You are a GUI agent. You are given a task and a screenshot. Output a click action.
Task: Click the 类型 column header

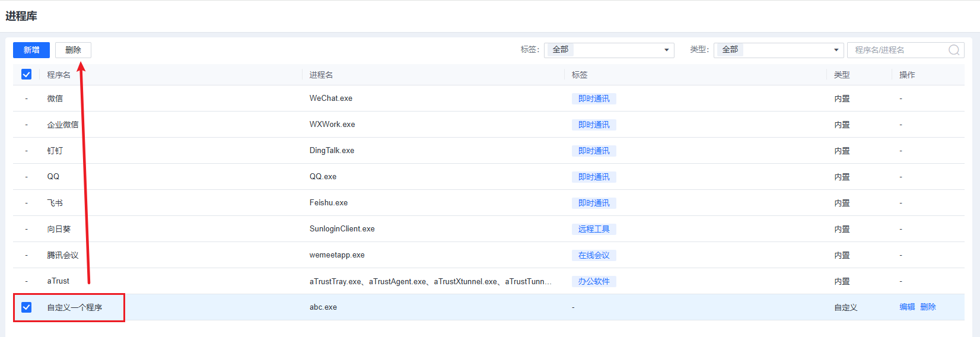tap(842, 75)
